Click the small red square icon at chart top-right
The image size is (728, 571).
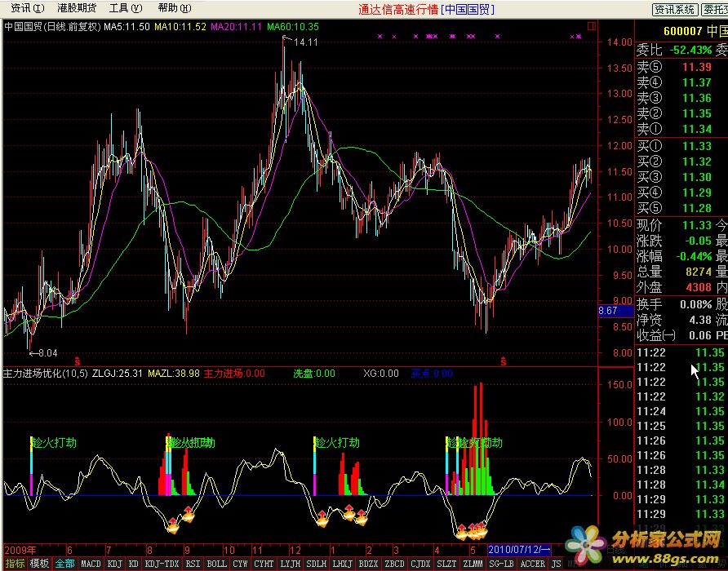[592, 26]
